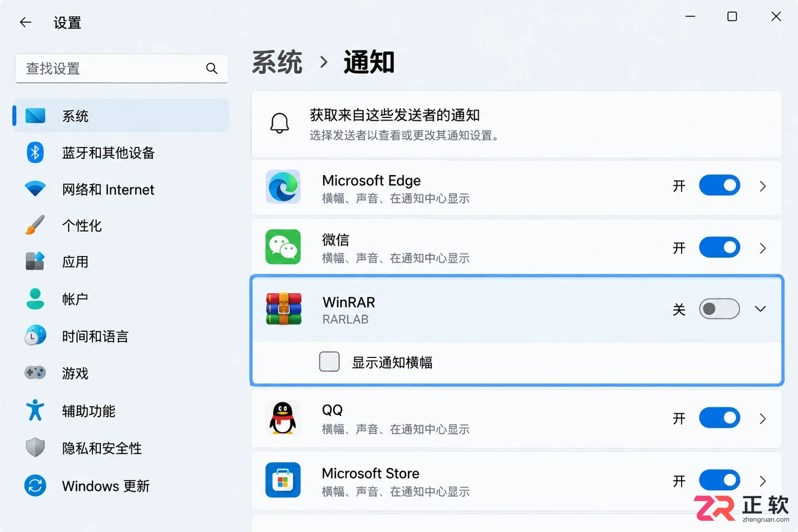Click the WinRAR app icon
Viewport: 798px width, 532px height.
coord(284,309)
